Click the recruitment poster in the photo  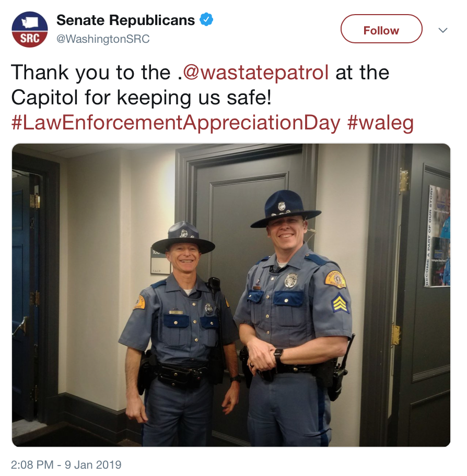pos(437,235)
